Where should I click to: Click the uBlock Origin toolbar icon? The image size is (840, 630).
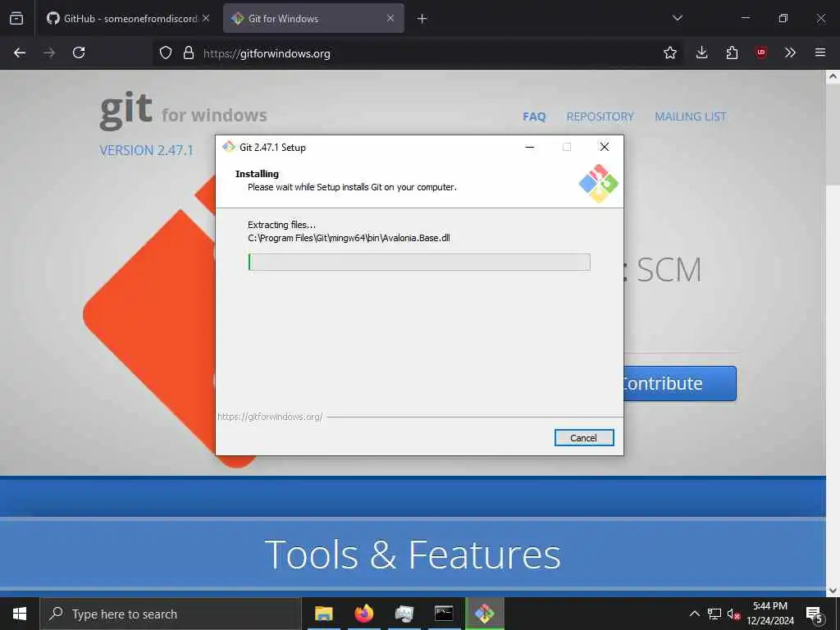point(760,52)
